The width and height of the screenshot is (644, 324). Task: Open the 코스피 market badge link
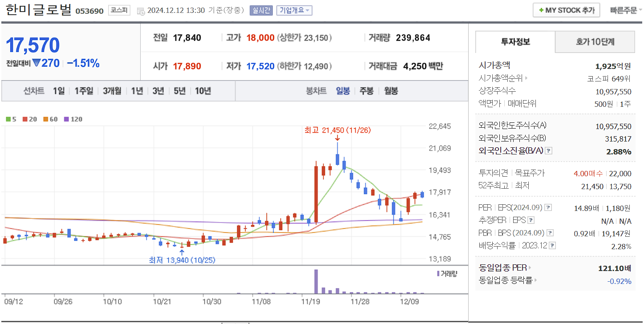point(119,10)
